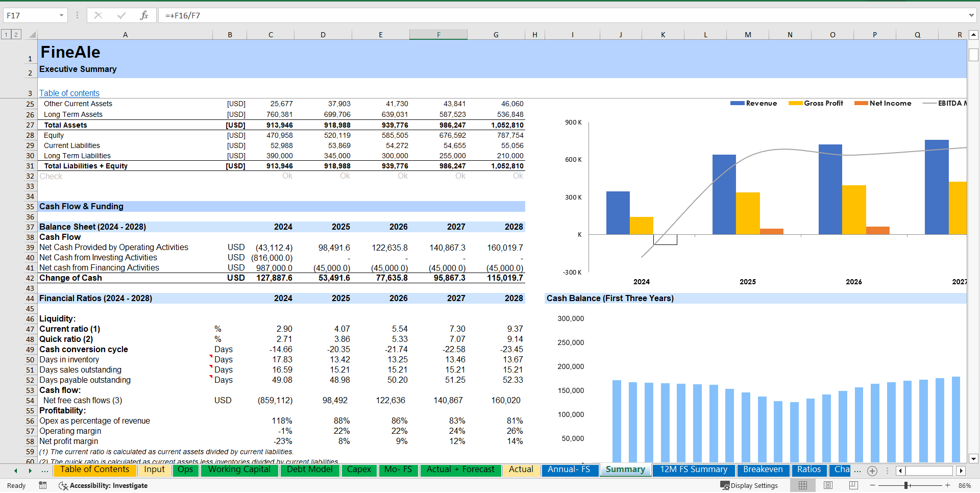
Task: Expand the formula bar chevron
Action: (x=971, y=15)
